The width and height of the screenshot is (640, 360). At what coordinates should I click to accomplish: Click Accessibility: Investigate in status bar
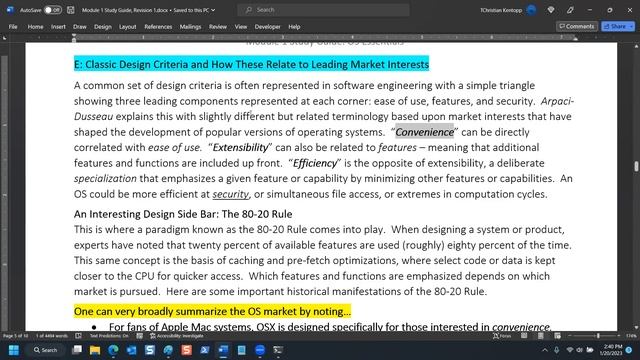[x=176, y=336]
